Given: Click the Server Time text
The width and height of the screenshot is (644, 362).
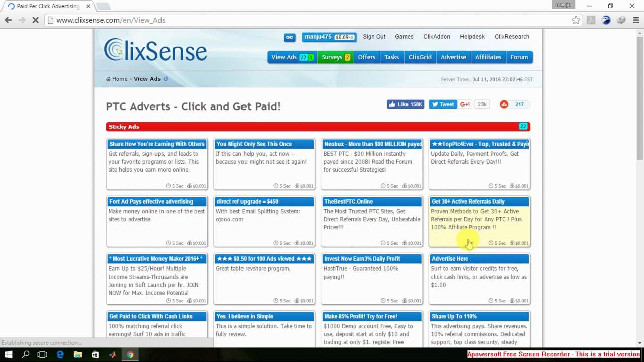Looking at the screenshot, I should [x=487, y=79].
